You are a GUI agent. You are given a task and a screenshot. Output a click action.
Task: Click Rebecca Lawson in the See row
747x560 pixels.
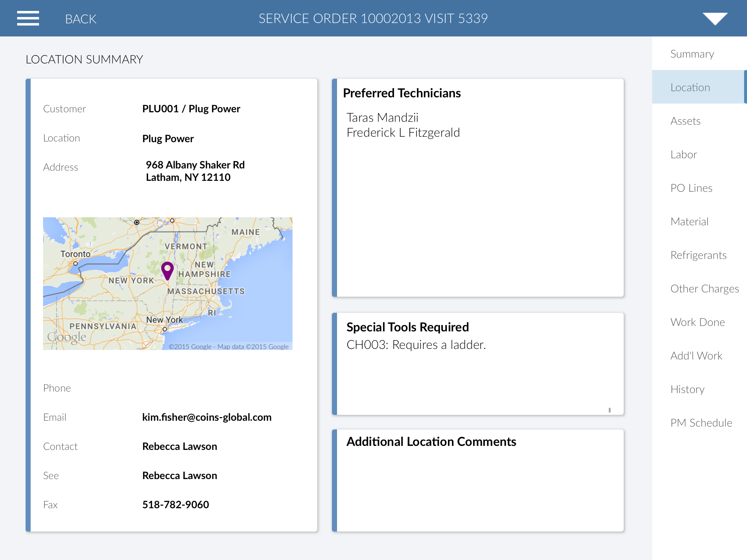pos(179,475)
